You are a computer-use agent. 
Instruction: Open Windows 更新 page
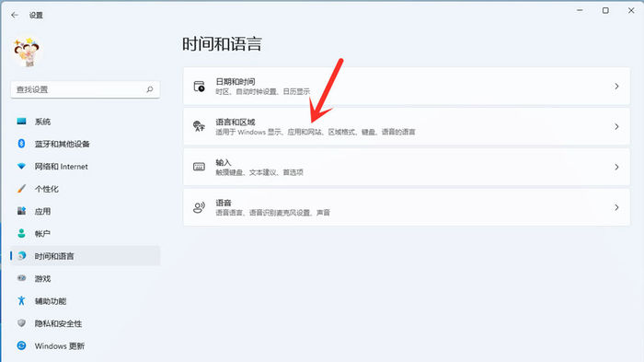tap(85, 346)
